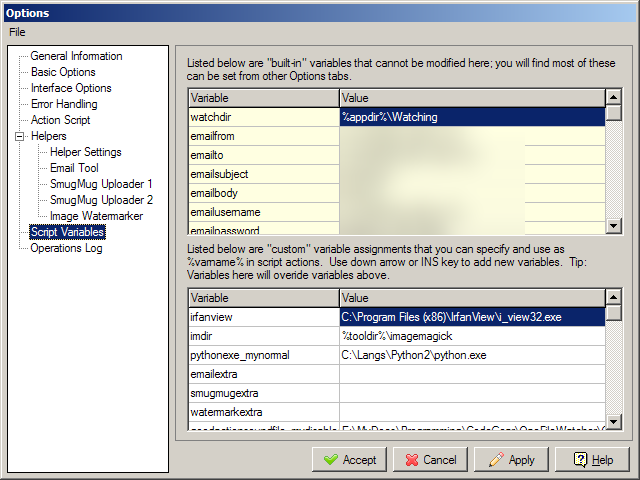Click the red X Cancel icon
The height and width of the screenshot is (480, 640).
tap(412, 460)
